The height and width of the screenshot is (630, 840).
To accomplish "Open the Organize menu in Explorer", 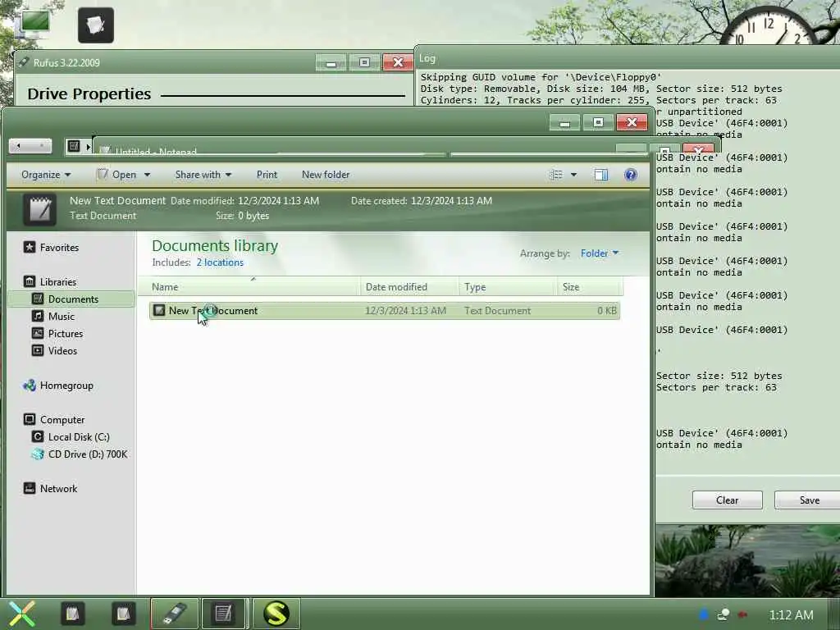I will (46, 175).
